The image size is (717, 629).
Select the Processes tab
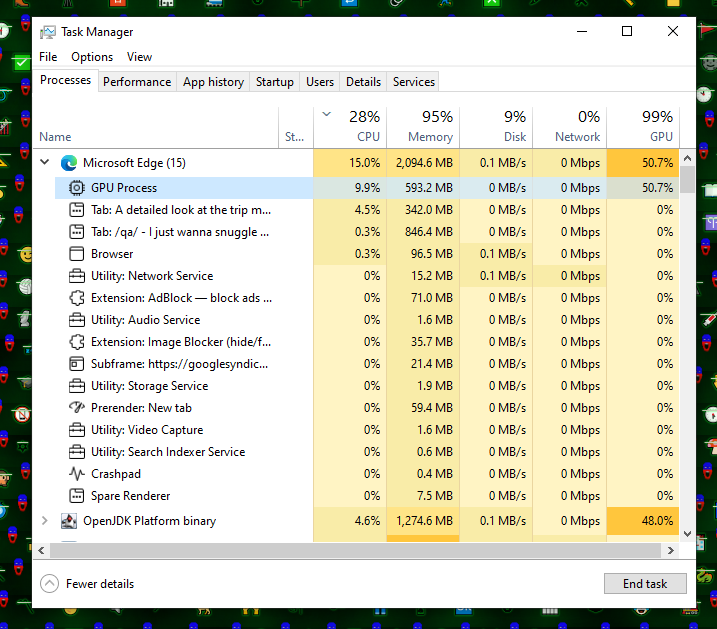(x=65, y=80)
